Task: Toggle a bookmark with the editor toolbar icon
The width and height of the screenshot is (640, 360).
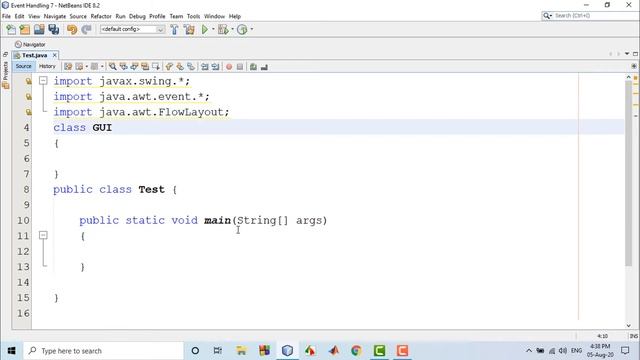Action: (191, 67)
